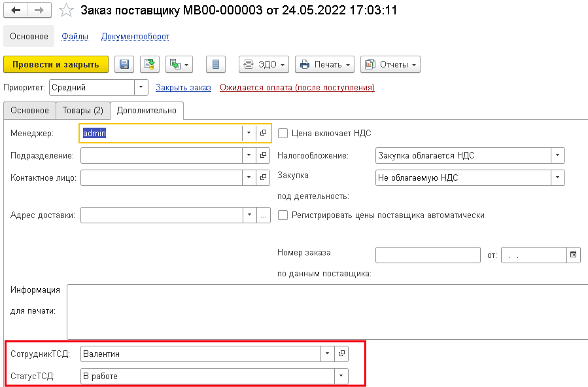The width and height of the screenshot is (588, 387).
Task: Expand the Контактное лицо dropdown list
Action: click(x=249, y=177)
